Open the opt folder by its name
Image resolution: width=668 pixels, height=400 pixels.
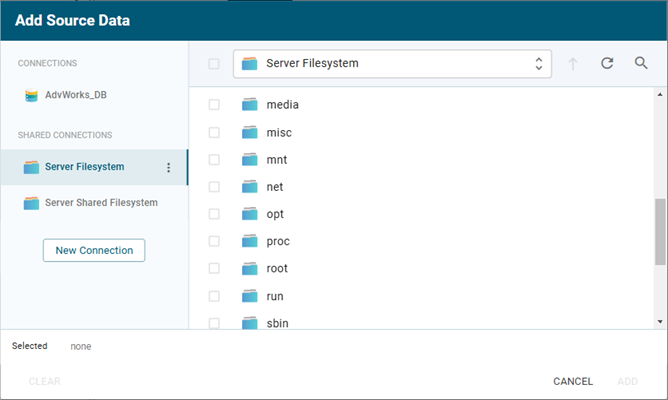click(276, 214)
